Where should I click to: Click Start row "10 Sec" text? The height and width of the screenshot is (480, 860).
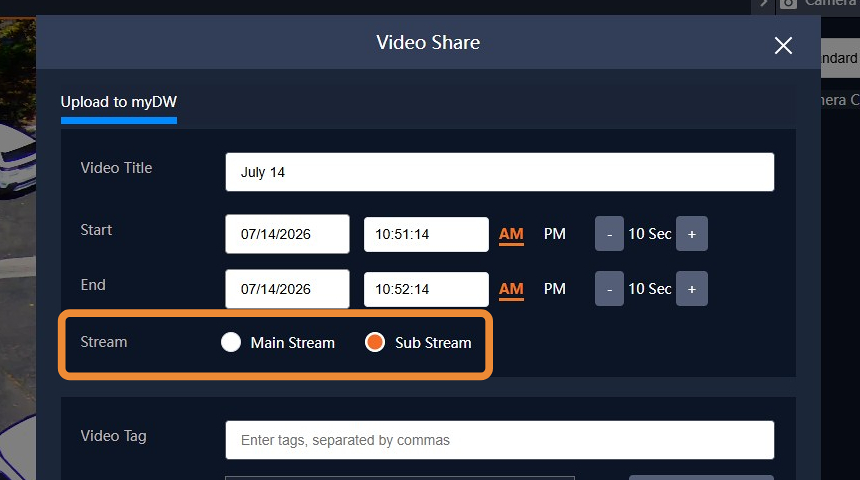tap(650, 234)
